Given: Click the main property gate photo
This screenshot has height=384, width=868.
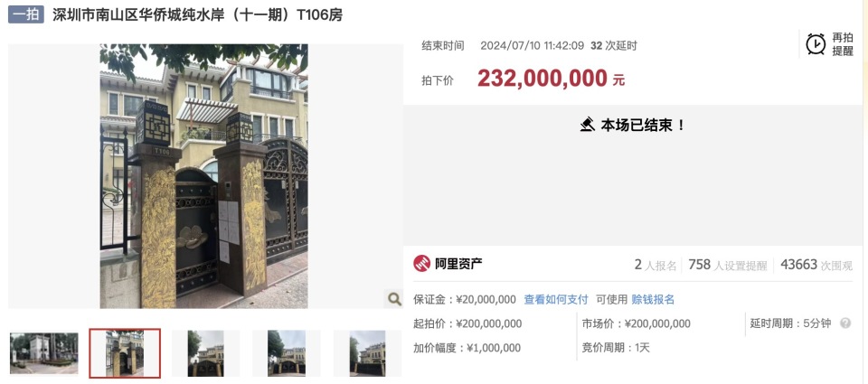Looking at the screenshot, I should [203, 176].
